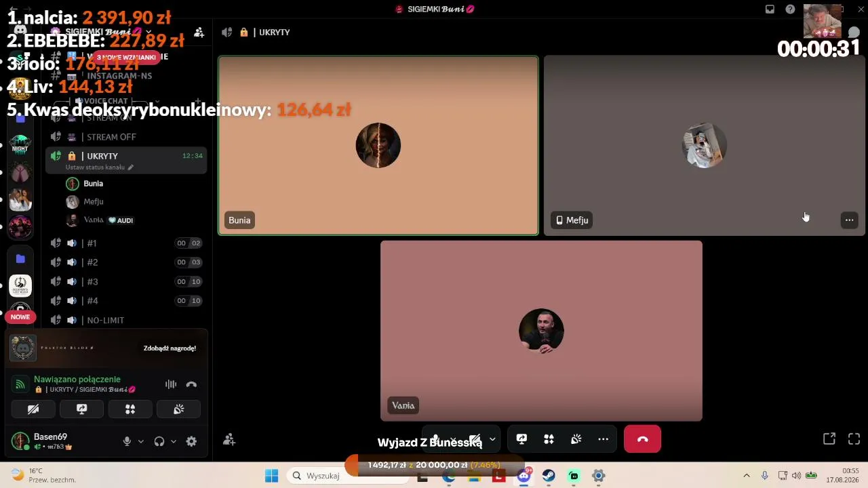Turn on camera in the voice panel
Screen dimensions: 868x488
[33, 409]
